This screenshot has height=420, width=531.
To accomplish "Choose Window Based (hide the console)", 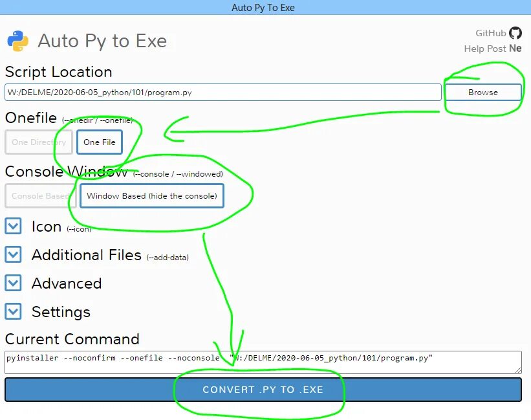I will pos(152,196).
